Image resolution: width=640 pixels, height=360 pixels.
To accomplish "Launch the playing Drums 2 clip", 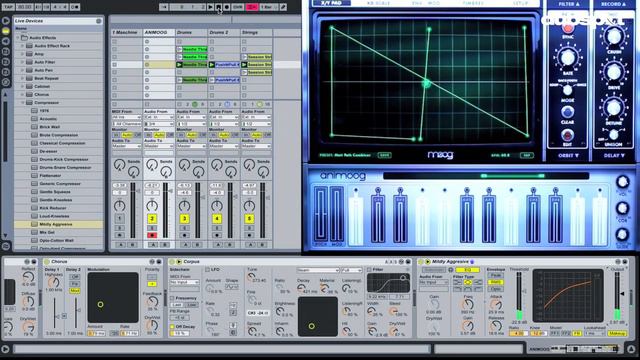I will [x=212, y=65].
